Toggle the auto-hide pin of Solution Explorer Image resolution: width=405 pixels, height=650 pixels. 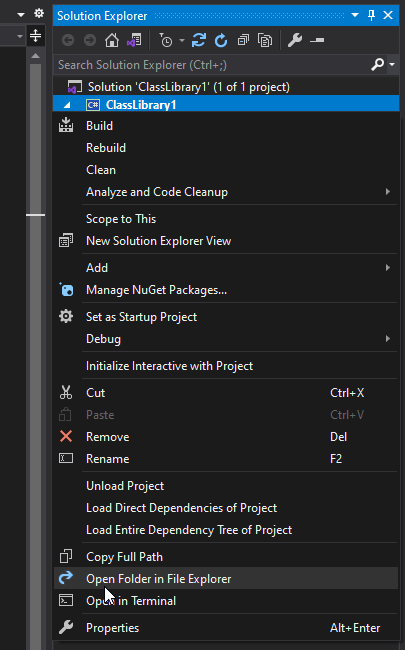click(x=371, y=15)
